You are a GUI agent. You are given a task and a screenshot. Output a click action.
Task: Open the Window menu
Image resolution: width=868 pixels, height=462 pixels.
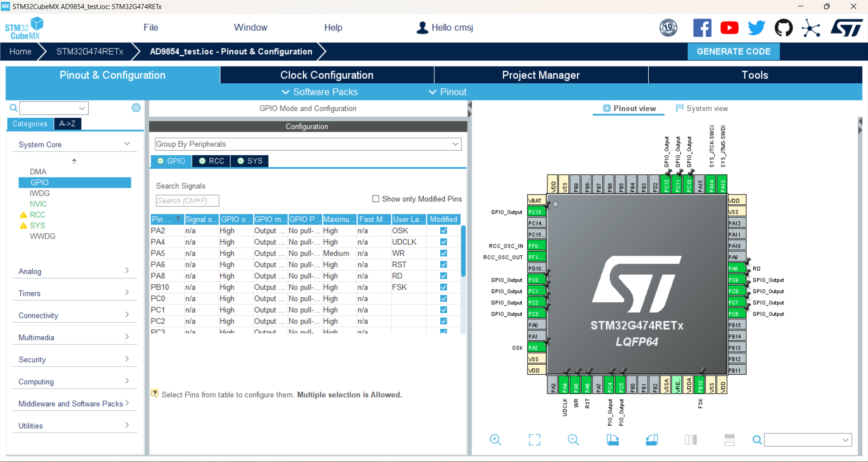click(250, 28)
